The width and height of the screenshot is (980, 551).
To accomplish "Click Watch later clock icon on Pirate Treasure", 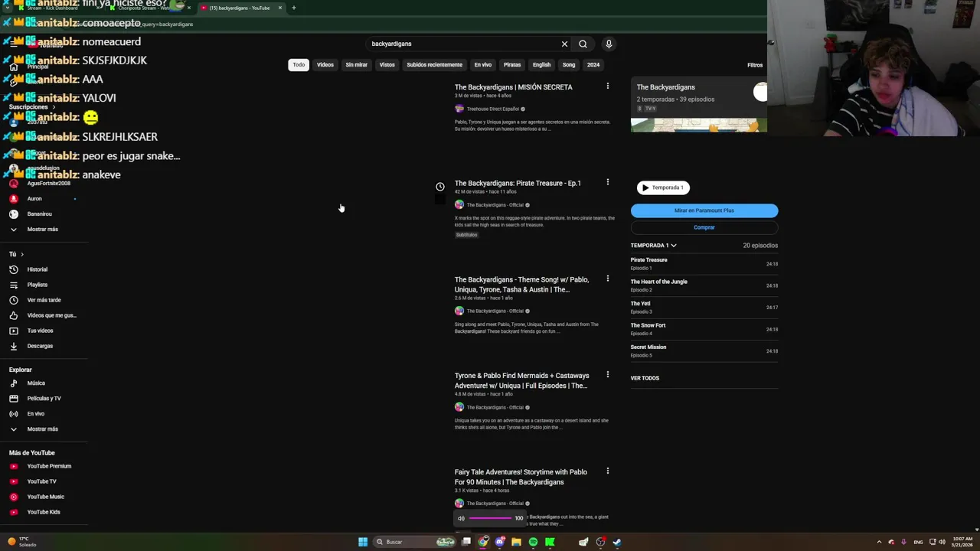I will (440, 187).
